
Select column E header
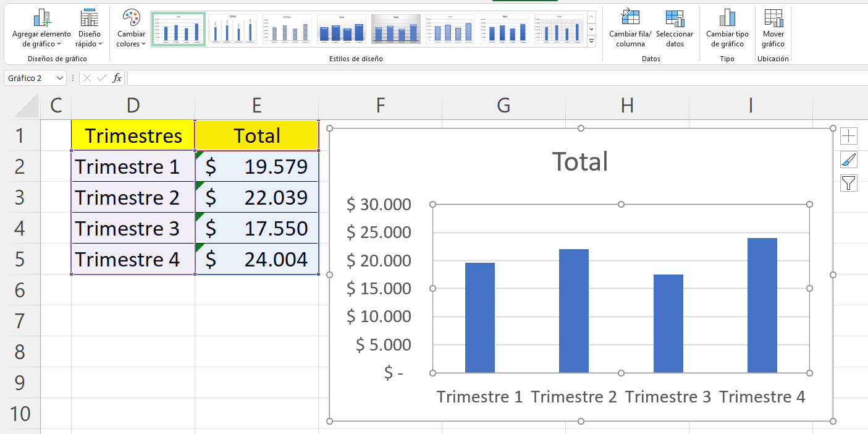coord(256,106)
